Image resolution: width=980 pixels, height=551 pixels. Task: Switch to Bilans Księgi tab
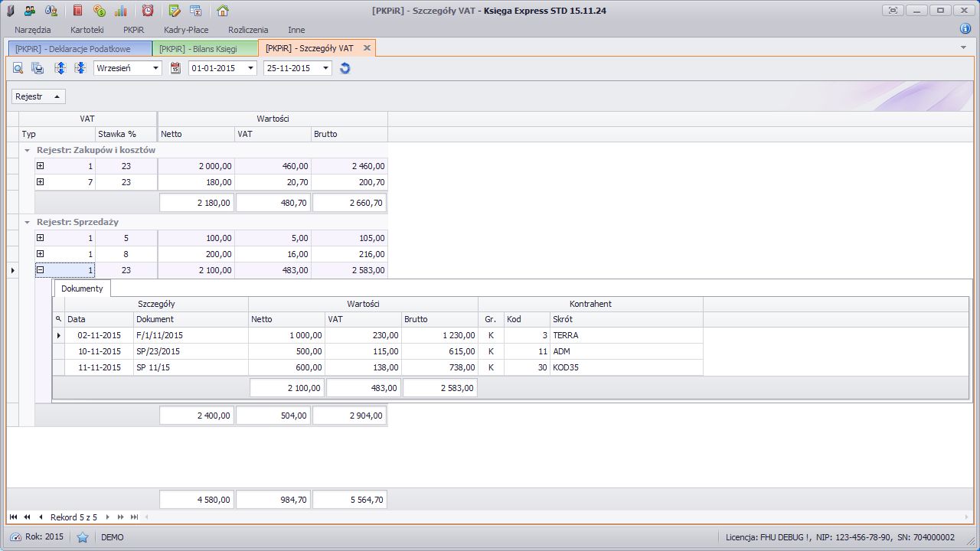pyautogui.click(x=205, y=48)
